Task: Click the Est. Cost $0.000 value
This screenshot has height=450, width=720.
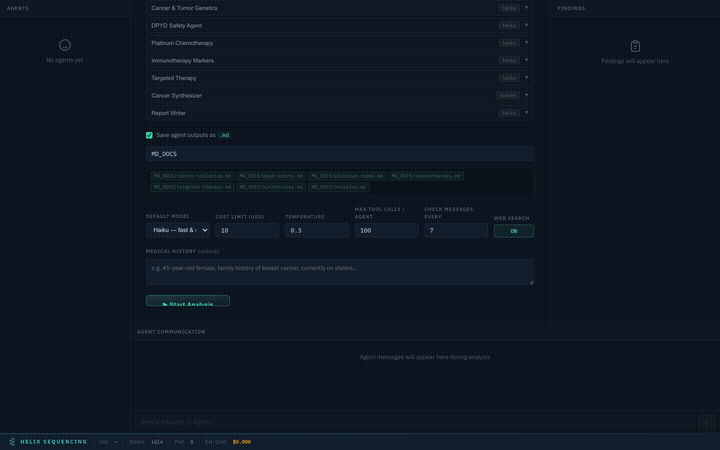Action: 242,442
